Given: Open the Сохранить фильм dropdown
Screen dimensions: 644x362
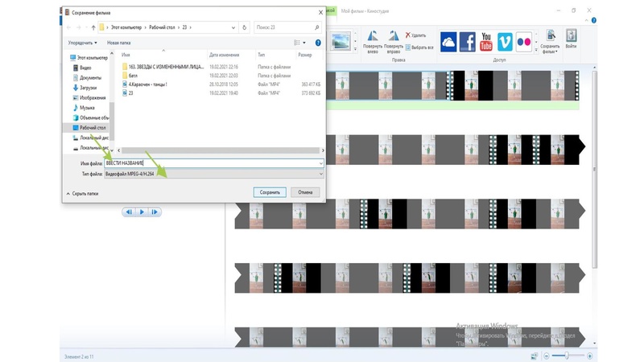Looking at the screenshot, I should tap(551, 42).
